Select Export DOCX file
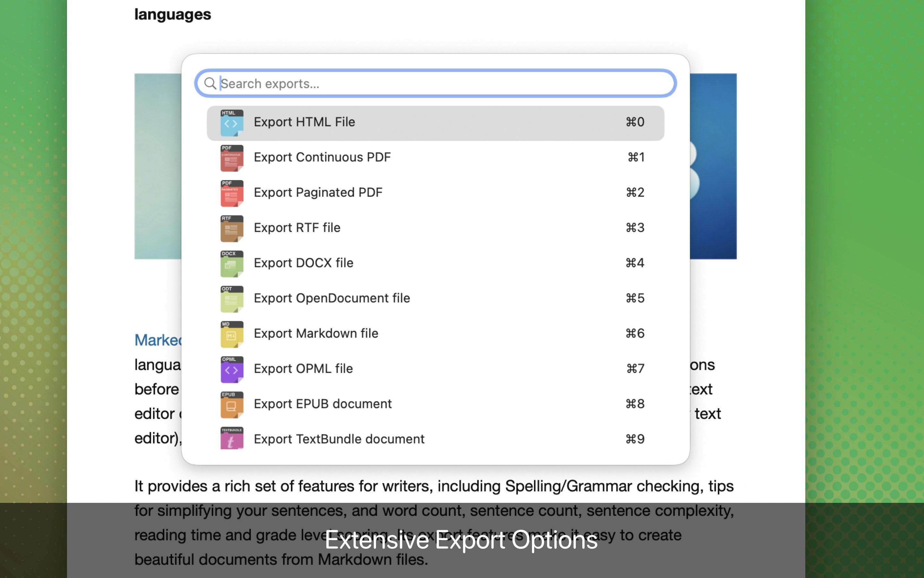This screenshot has height=578, width=924. [435, 263]
